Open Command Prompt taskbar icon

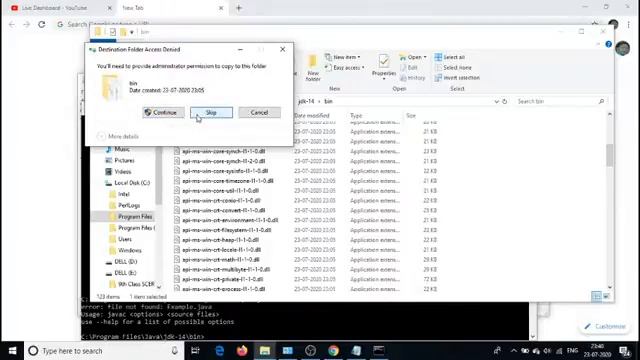pyautogui.click(x=379, y=351)
